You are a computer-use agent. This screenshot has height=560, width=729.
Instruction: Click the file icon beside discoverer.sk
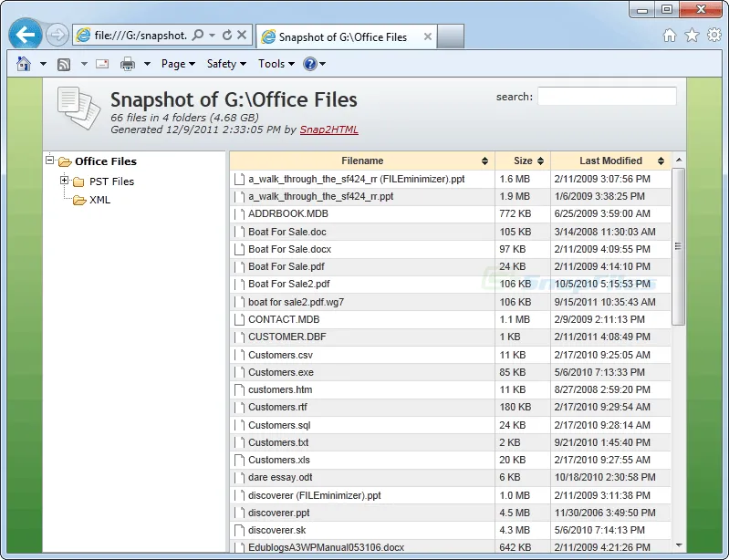pyautogui.click(x=239, y=530)
